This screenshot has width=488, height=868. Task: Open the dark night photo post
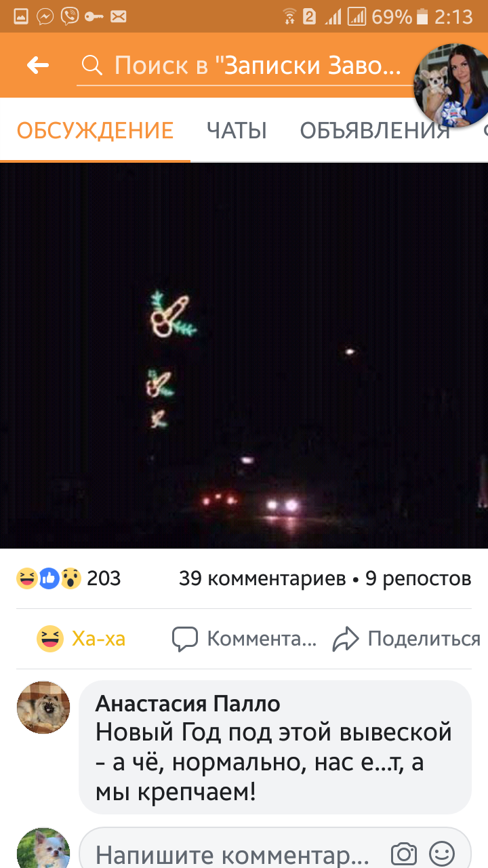point(244,355)
